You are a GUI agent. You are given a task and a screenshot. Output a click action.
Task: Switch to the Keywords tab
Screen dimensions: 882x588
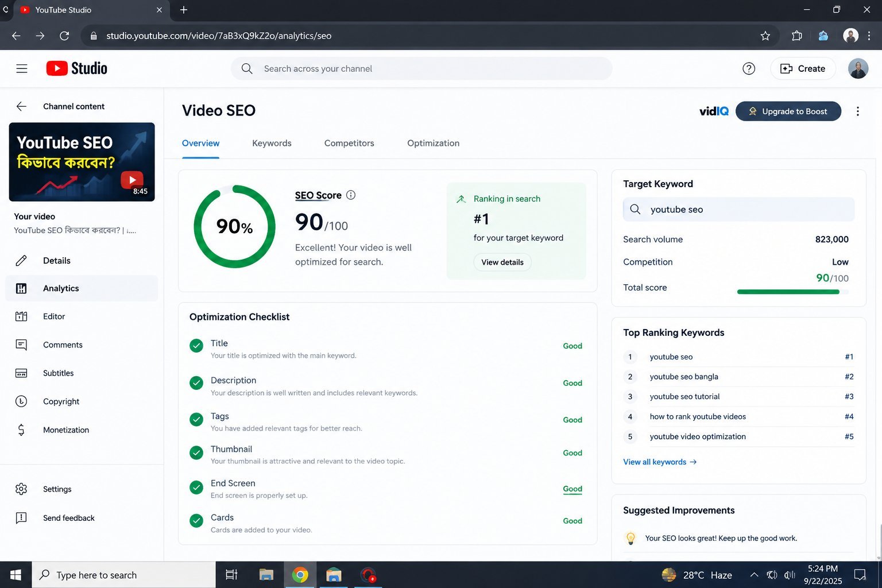[x=272, y=144]
